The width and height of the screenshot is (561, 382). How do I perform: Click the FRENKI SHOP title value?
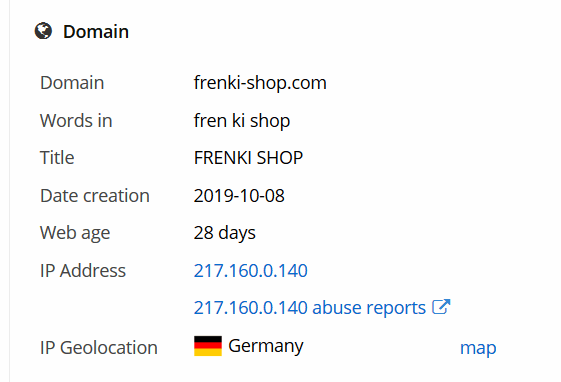[x=248, y=158]
